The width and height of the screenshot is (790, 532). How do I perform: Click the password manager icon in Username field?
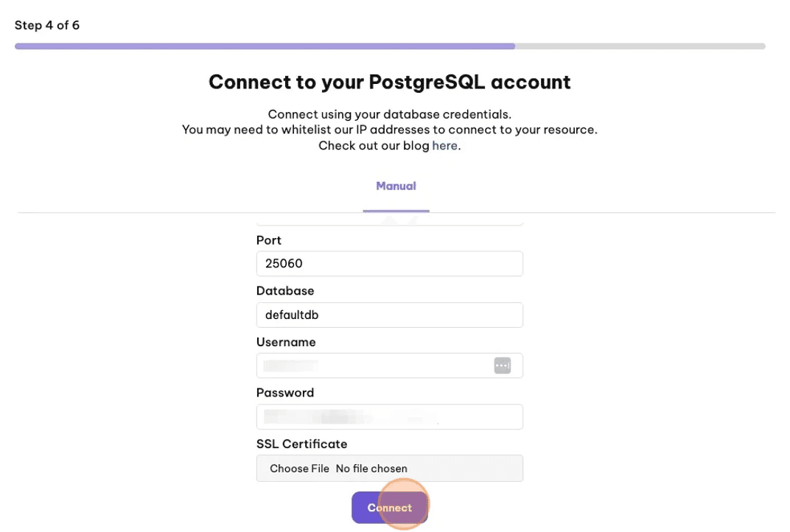(503, 365)
